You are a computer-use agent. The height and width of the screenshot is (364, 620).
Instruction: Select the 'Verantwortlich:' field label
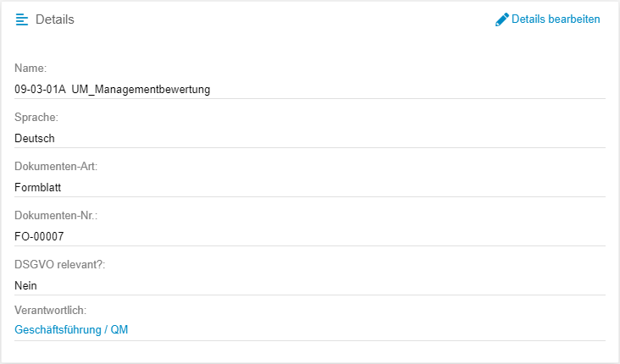click(51, 310)
